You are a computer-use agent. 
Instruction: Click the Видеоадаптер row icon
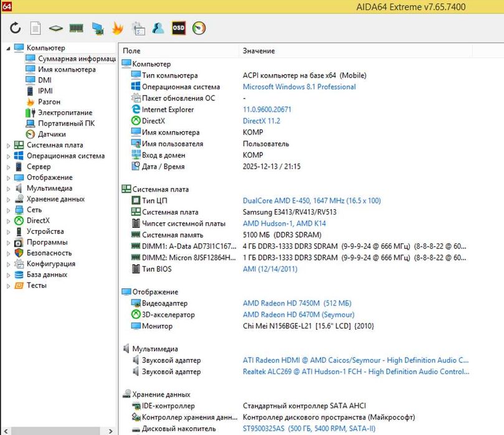[136, 303]
